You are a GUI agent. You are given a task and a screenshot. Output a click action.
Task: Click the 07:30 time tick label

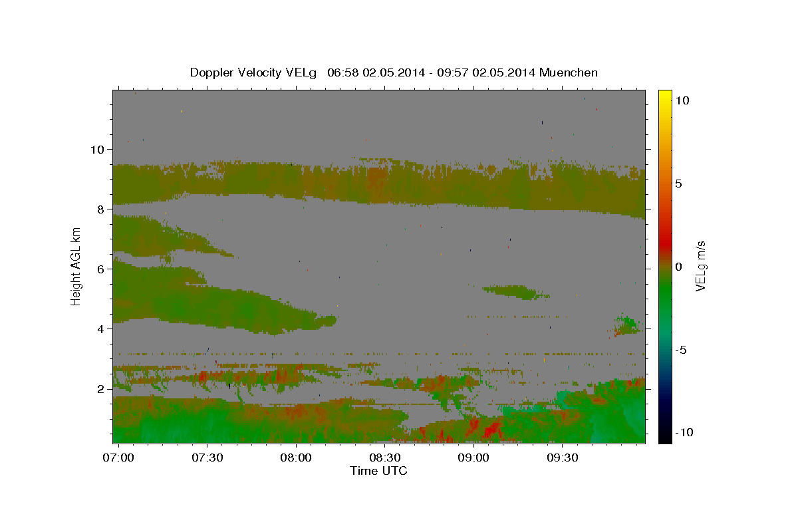click(207, 458)
